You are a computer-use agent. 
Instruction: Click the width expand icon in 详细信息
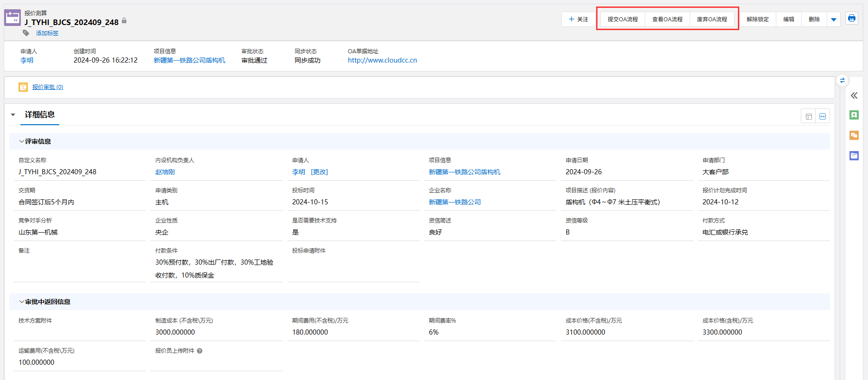823,116
